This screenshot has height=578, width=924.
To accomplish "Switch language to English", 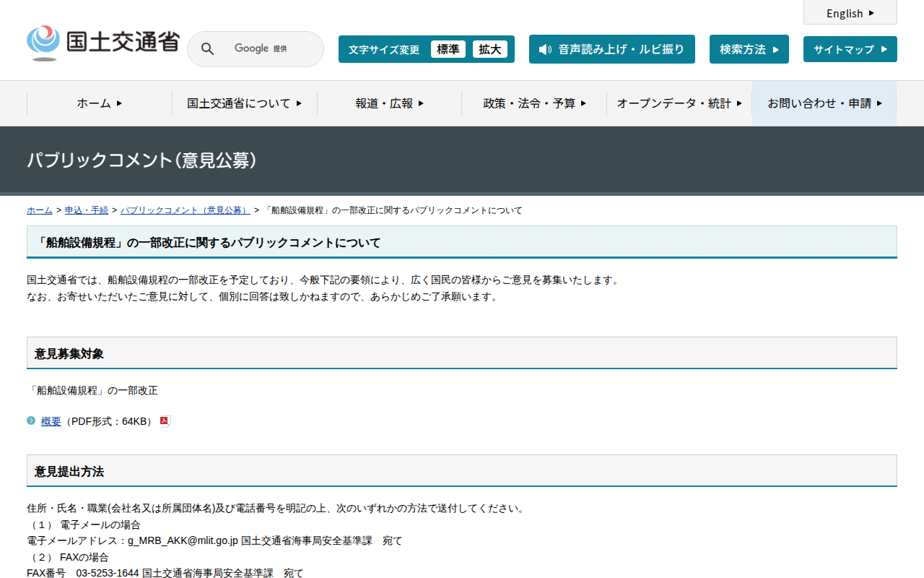I will point(850,13).
